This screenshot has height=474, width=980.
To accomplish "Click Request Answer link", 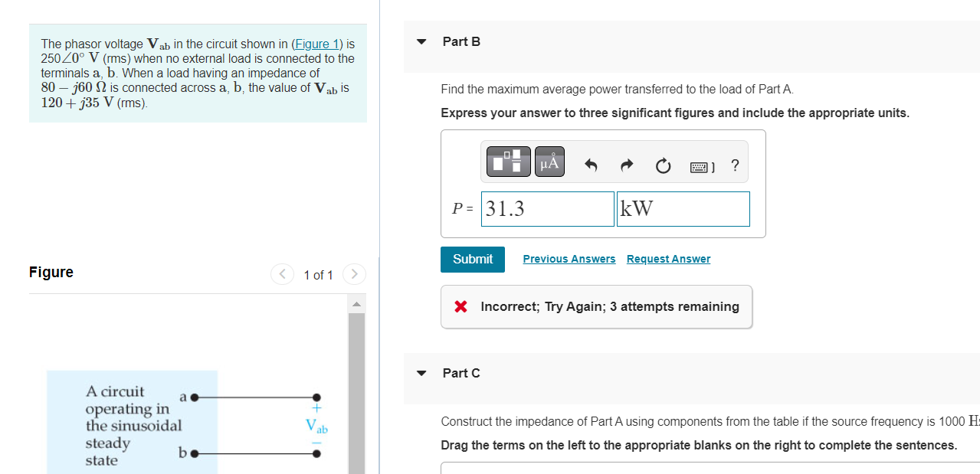I will [x=667, y=259].
